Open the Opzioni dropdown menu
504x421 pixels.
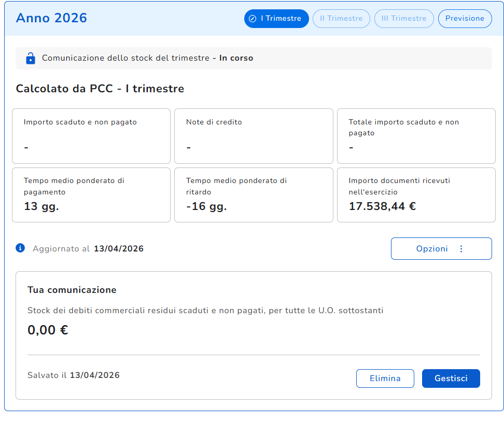point(441,249)
